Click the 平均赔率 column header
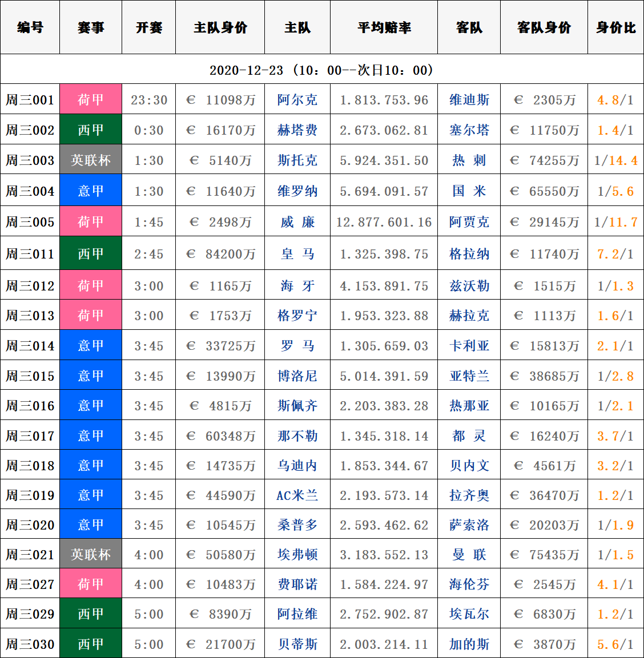The image size is (644, 658). point(384,27)
